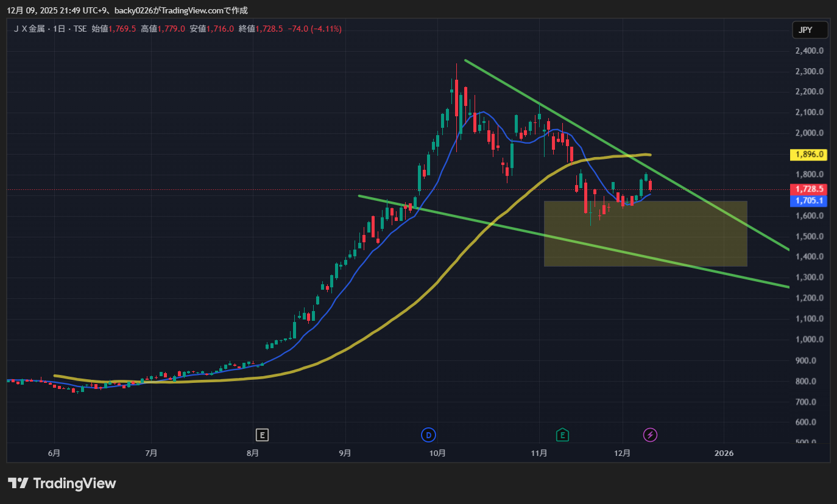Select the blue 1,705.1 moving average label
The width and height of the screenshot is (837, 504).
pyautogui.click(x=808, y=200)
